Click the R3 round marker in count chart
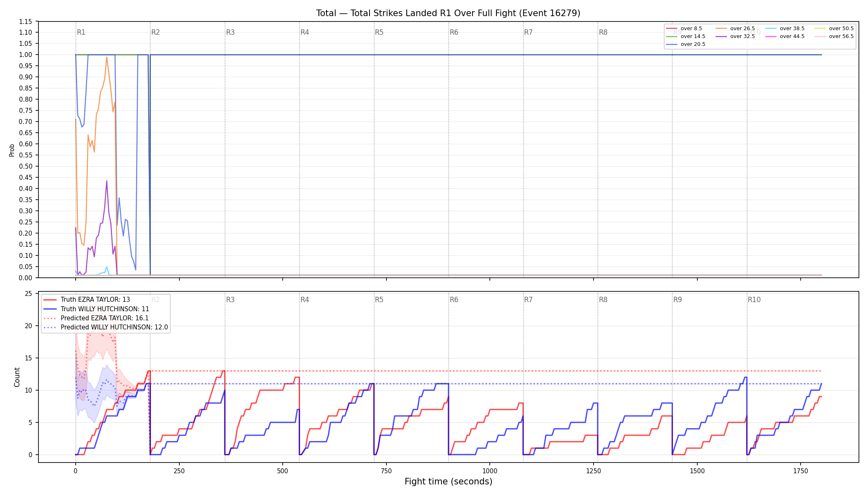Viewport: 868px width, 496px height. (230, 300)
